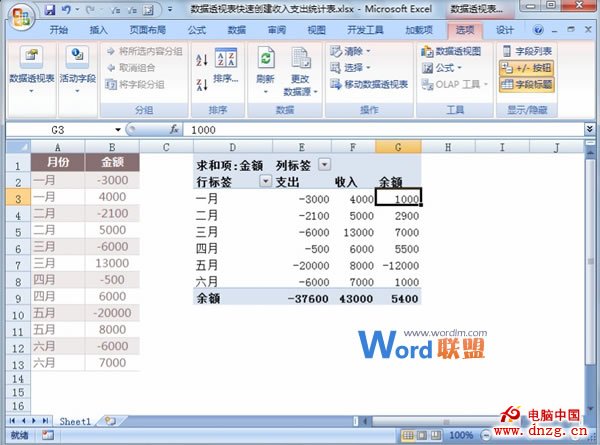Toggle the Field List pane

click(527, 51)
